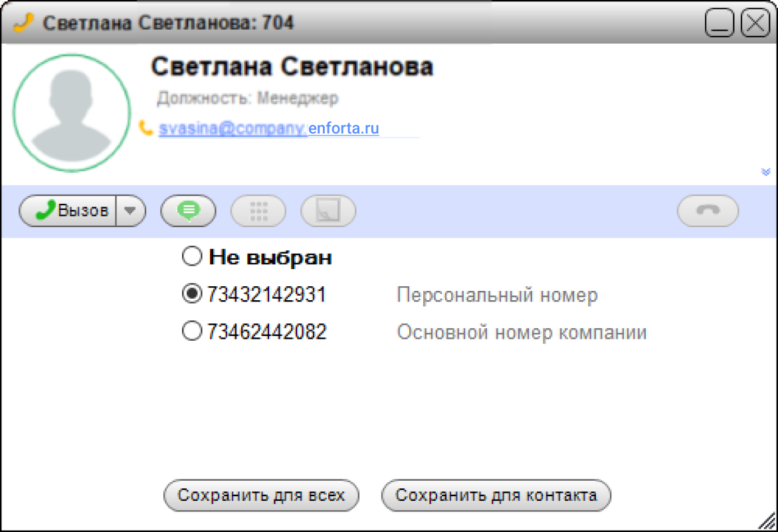Click Сохранить для контакта button
Viewport: 778px width, 532px height.
pos(496,495)
